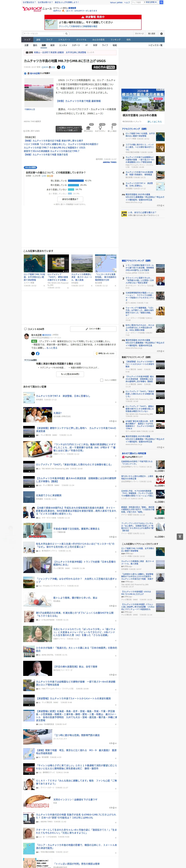This screenshot has height=868, width=186.
Task: Open 購入履歴 link
Action: (x=152, y=34)
